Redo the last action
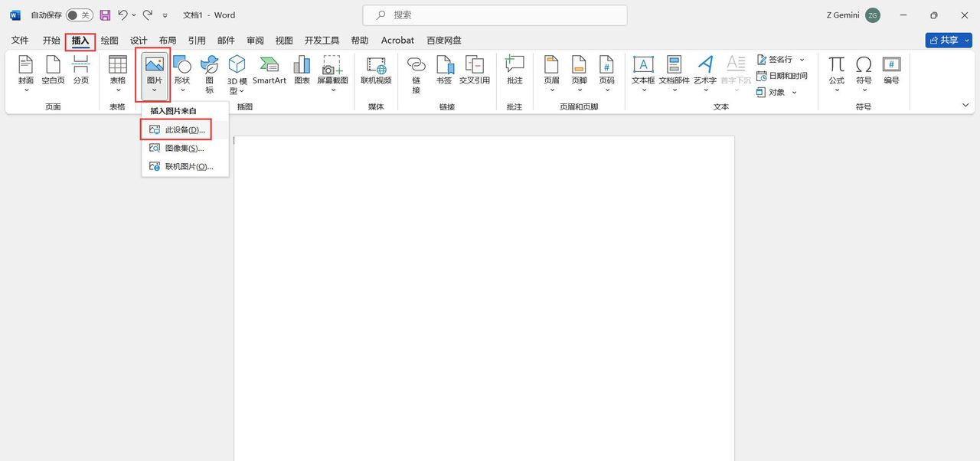This screenshot has height=461, width=980. tap(147, 15)
